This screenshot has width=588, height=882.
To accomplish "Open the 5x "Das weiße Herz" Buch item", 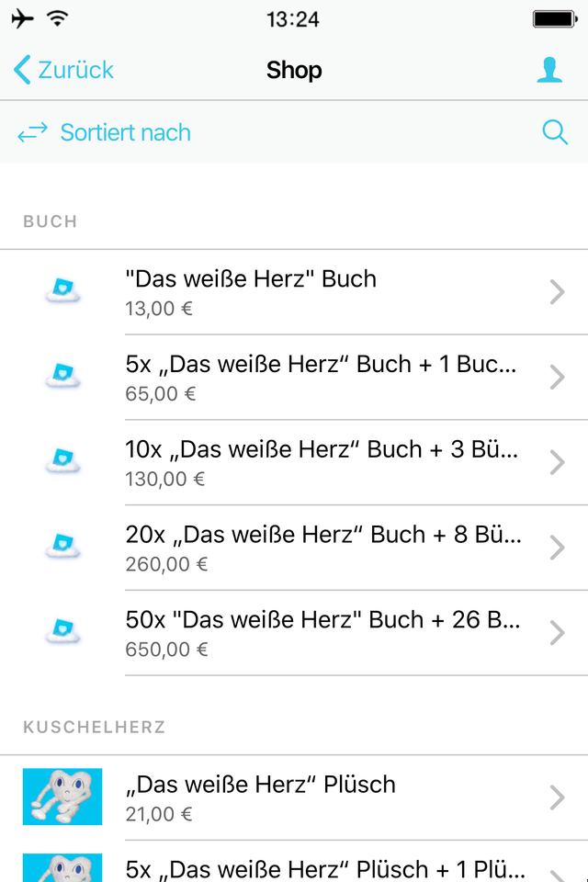I will point(322,377).
